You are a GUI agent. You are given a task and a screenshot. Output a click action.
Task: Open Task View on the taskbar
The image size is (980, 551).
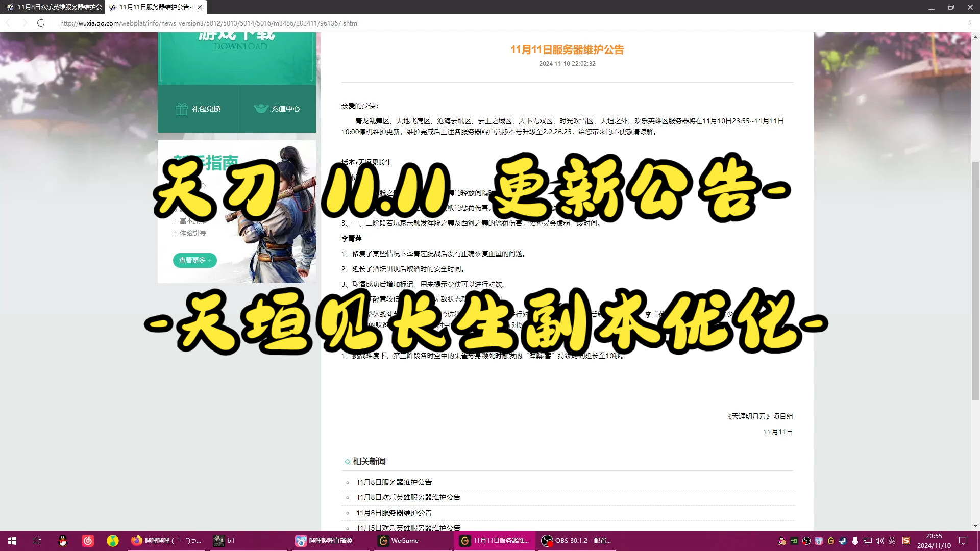(37, 541)
